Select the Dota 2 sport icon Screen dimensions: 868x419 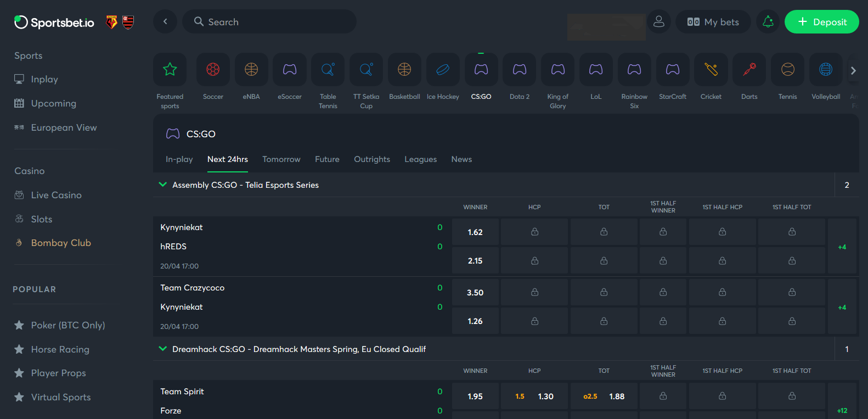click(x=520, y=70)
